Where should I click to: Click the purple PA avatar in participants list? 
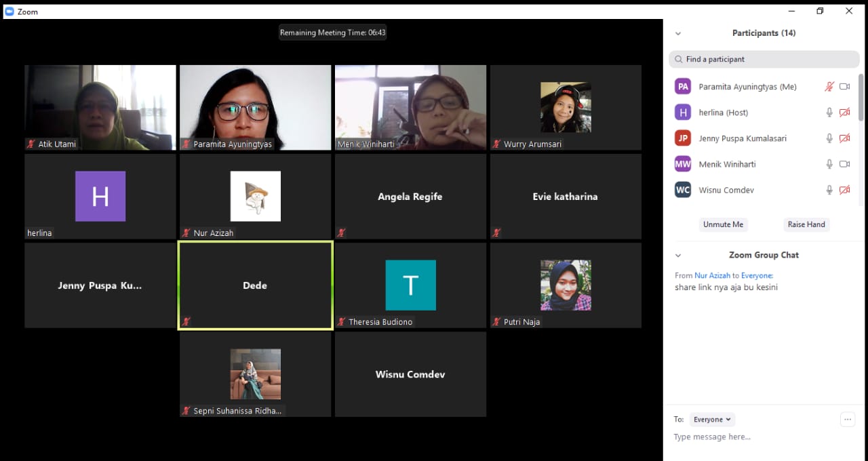coord(683,87)
